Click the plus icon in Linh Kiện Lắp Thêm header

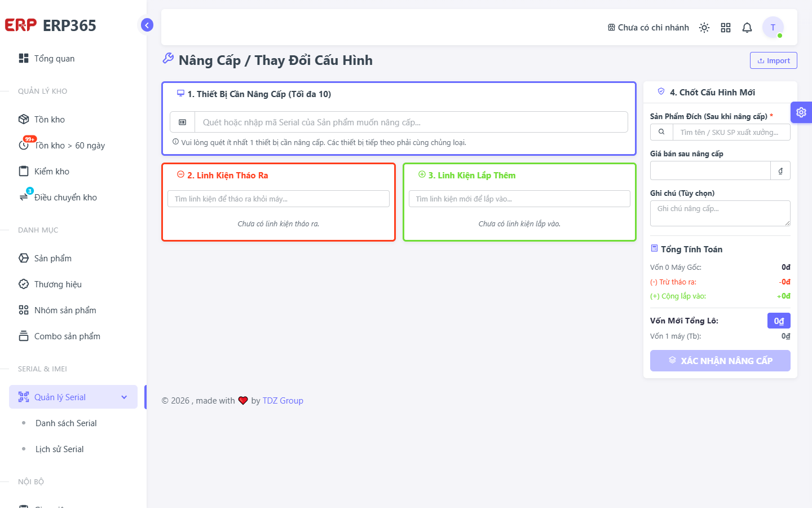point(422,174)
